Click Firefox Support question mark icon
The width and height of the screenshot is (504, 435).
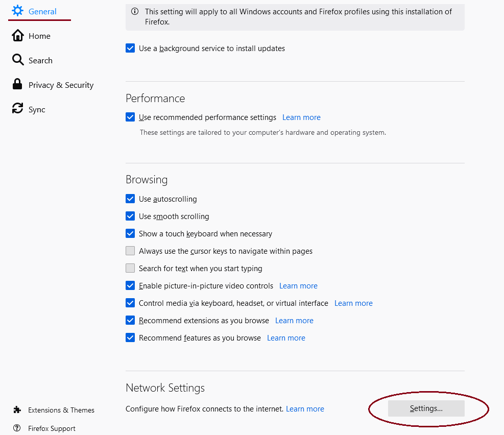[17, 428]
